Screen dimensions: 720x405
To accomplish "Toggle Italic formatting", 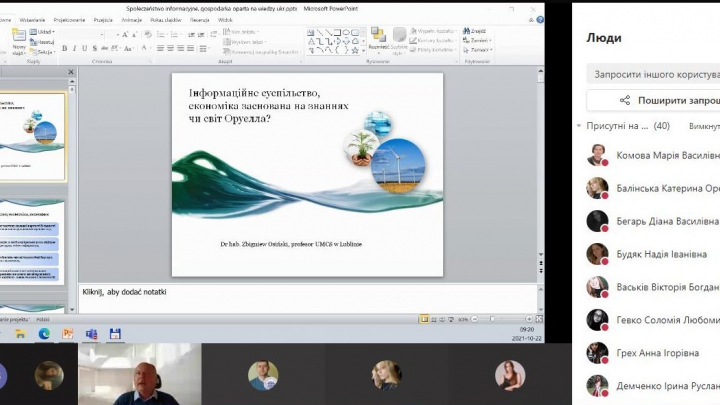I will coord(75,48).
